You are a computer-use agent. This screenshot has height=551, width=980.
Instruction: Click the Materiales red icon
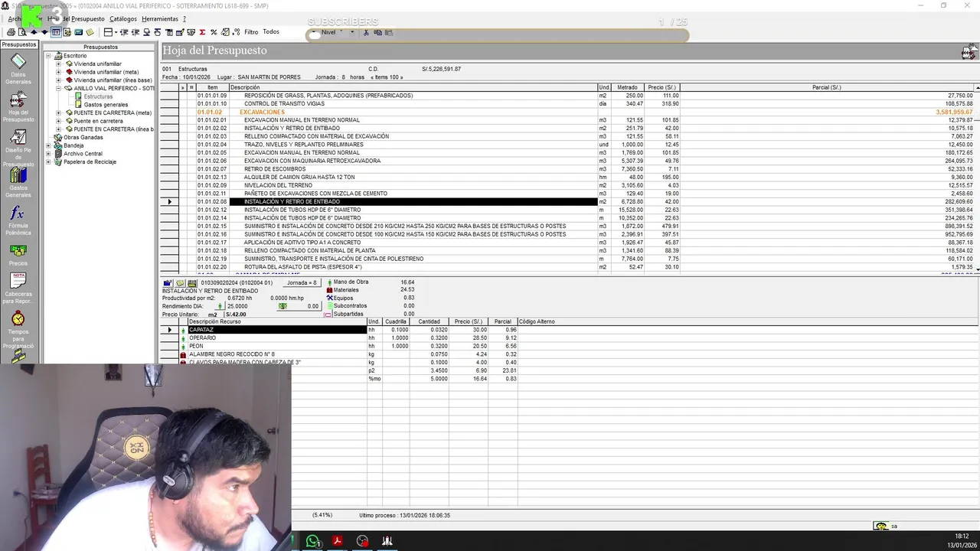pyautogui.click(x=329, y=290)
